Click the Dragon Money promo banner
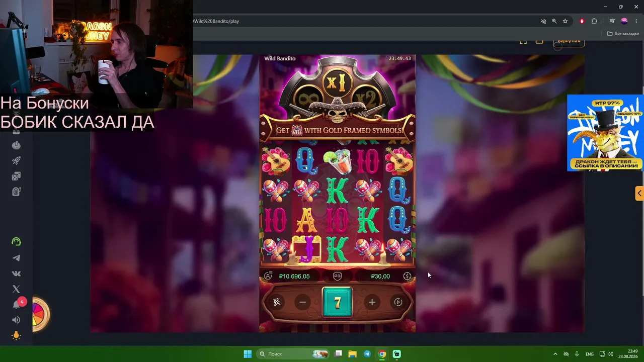Image resolution: width=644 pixels, height=362 pixels. coord(605,133)
